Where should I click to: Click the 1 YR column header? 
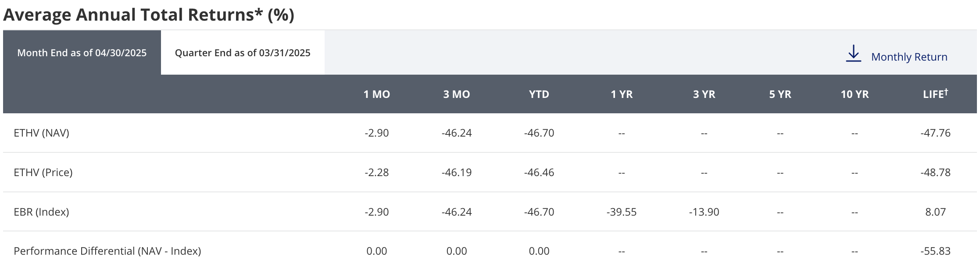pos(622,94)
